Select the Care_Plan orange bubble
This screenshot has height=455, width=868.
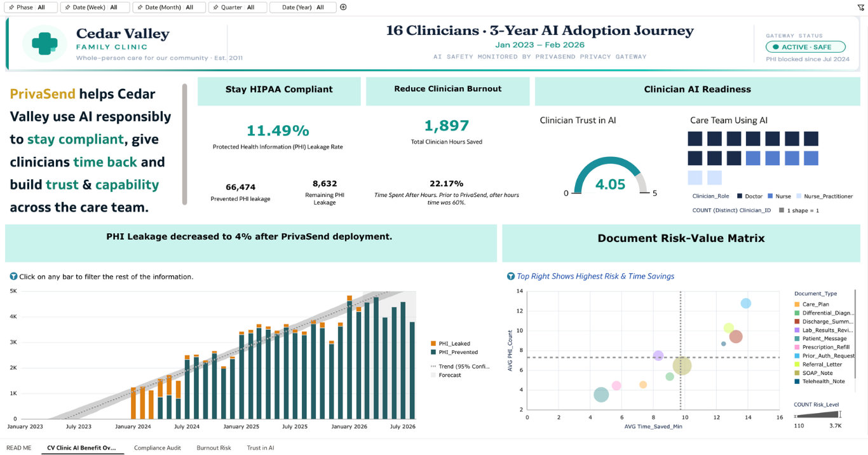point(643,384)
